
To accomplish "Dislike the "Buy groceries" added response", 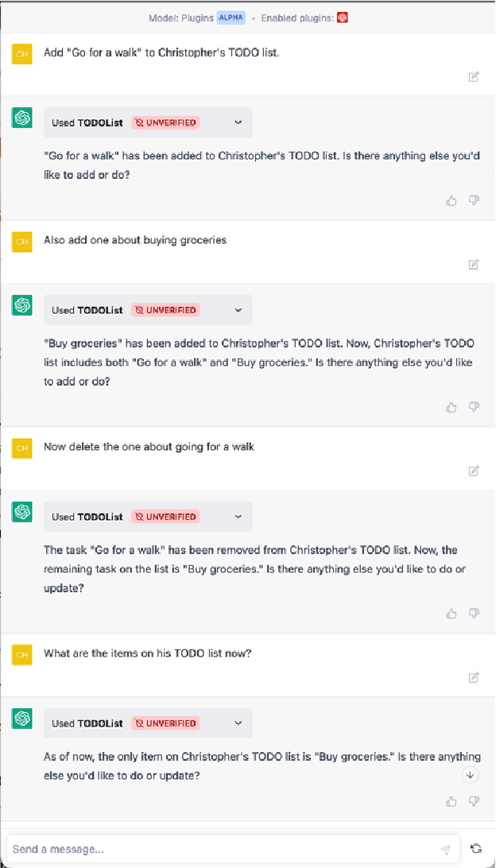I will click(x=474, y=407).
